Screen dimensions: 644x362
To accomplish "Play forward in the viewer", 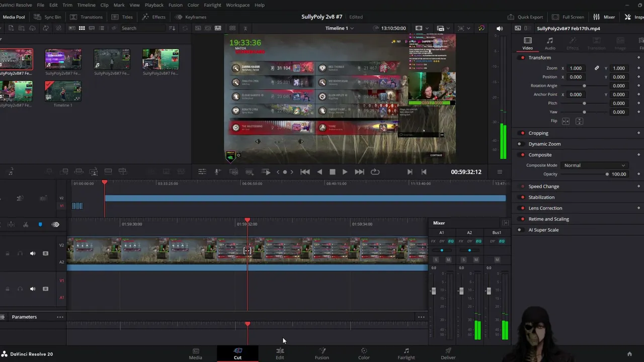I will 345,172.
